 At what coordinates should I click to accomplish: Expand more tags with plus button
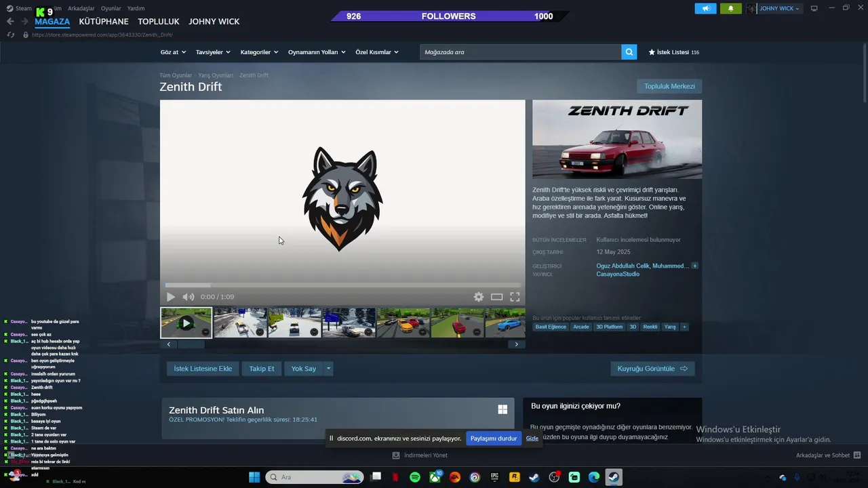click(684, 327)
